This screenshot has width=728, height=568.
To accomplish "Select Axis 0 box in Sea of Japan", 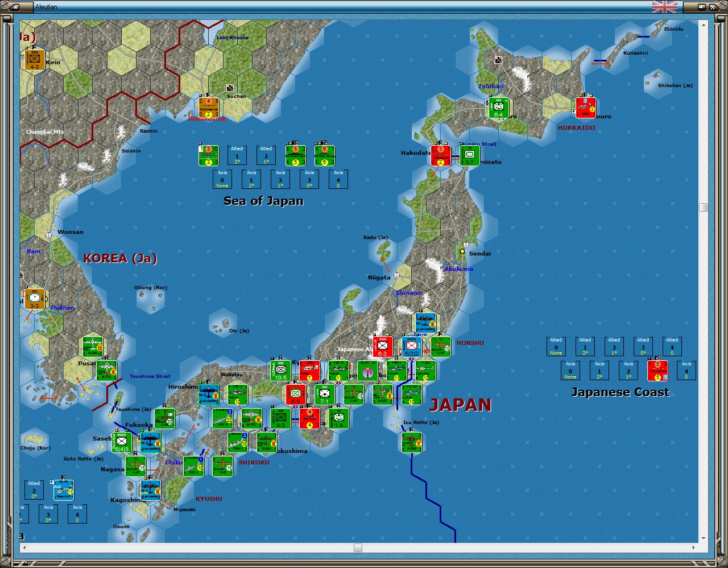I will (222, 179).
